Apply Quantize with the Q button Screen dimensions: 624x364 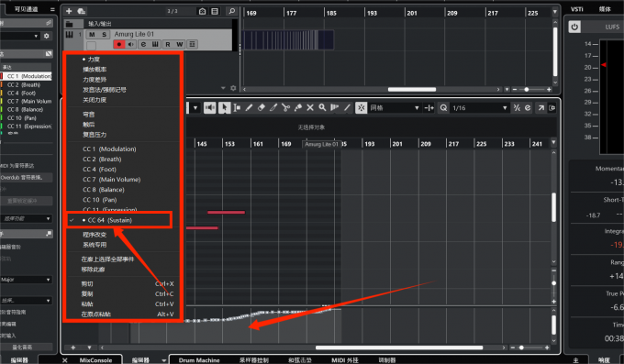click(443, 108)
